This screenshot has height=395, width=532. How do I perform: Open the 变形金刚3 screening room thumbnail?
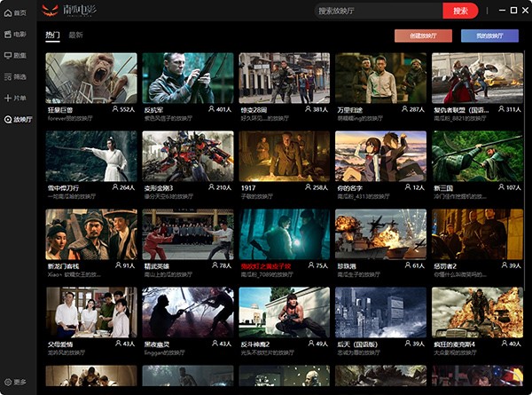click(x=187, y=156)
